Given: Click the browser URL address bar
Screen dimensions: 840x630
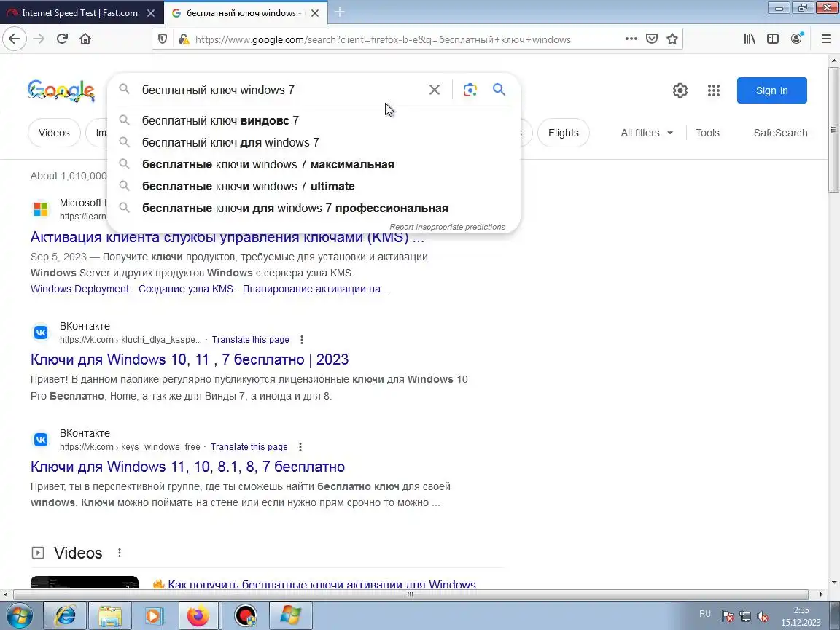Looking at the screenshot, I should (x=383, y=39).
